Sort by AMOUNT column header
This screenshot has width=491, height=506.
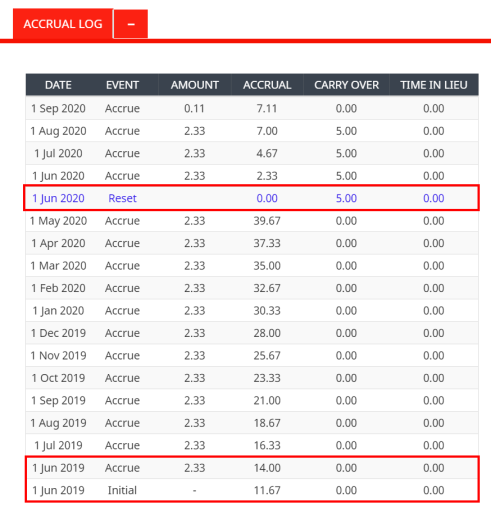click(195, 85)
